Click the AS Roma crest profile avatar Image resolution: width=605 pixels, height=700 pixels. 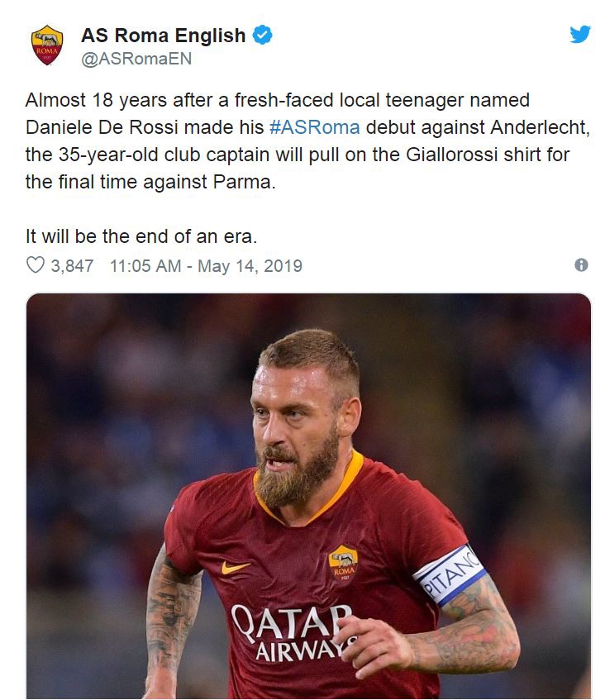[x=47, y=45]
